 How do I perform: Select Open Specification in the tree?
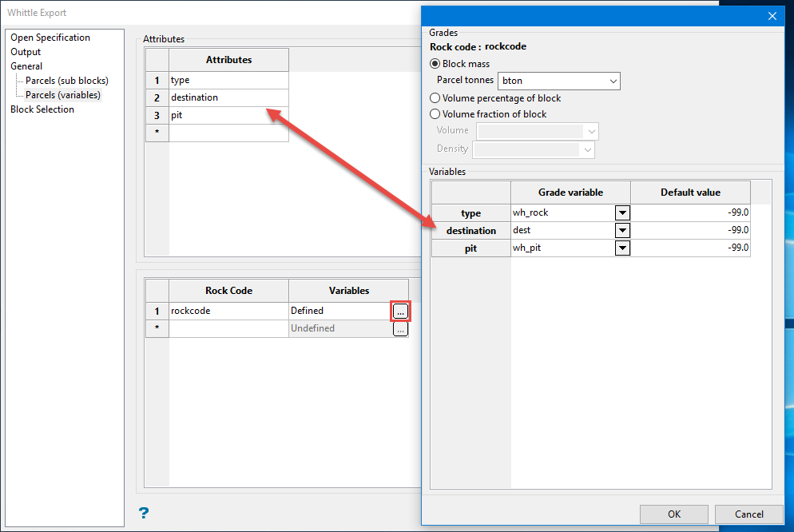(x=50, y=38)
